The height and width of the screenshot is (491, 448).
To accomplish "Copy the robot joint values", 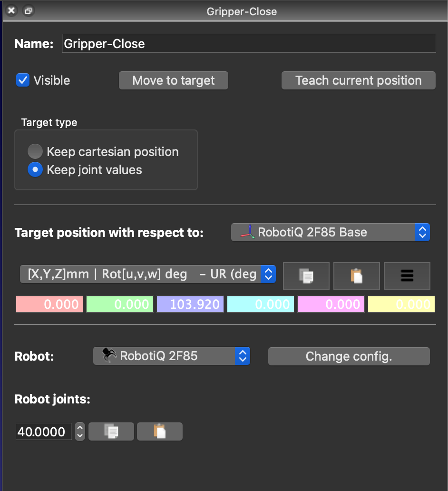I will click(x=111, y=432).
